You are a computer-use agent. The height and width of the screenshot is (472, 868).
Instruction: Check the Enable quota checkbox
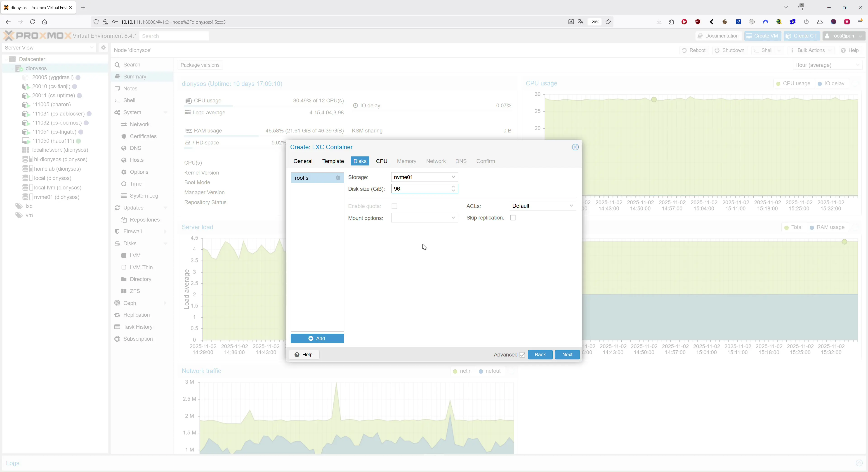pos(394,206)
